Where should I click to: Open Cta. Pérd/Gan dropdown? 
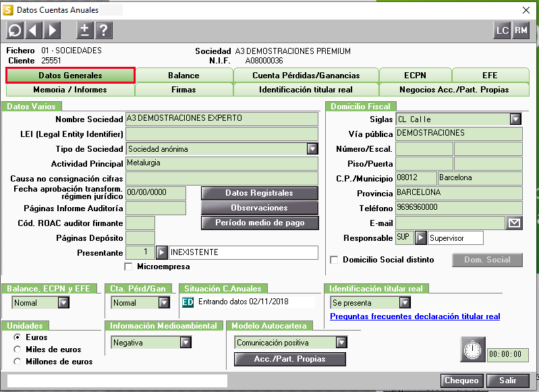tap(164, 302)
